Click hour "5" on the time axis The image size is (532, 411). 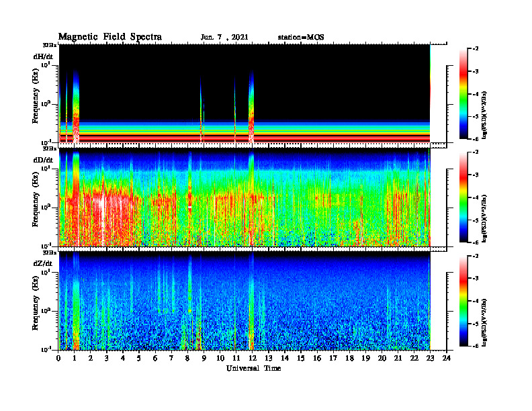139,358
